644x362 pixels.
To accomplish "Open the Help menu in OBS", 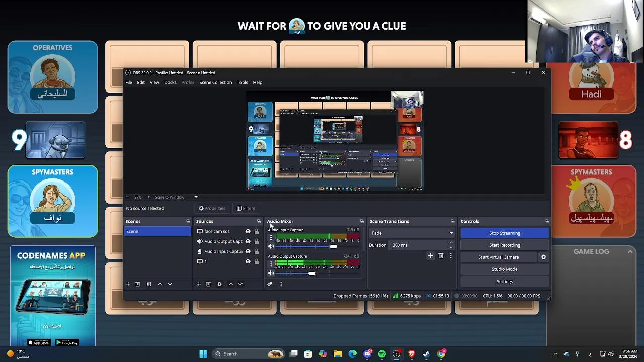I will 258,82.
